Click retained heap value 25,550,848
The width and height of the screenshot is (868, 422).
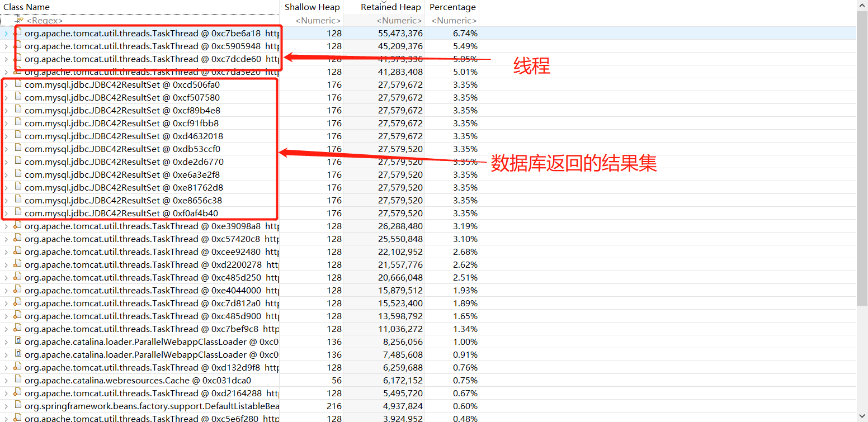coord(400,239)
